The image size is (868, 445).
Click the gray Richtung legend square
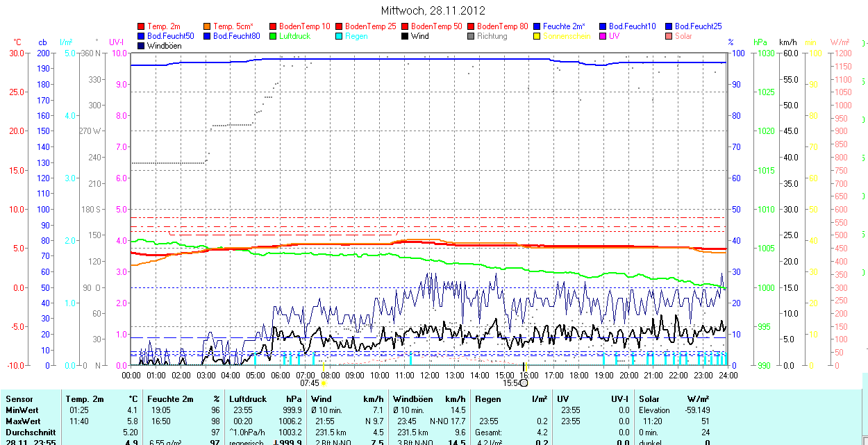pyautogui.click(x=471, y=36)
